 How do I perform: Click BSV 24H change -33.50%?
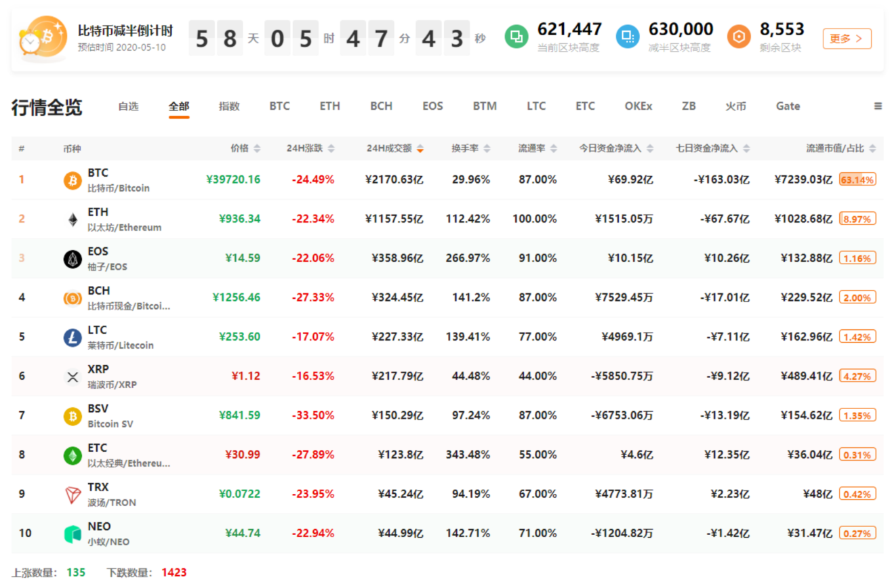[x=313, y=415]
